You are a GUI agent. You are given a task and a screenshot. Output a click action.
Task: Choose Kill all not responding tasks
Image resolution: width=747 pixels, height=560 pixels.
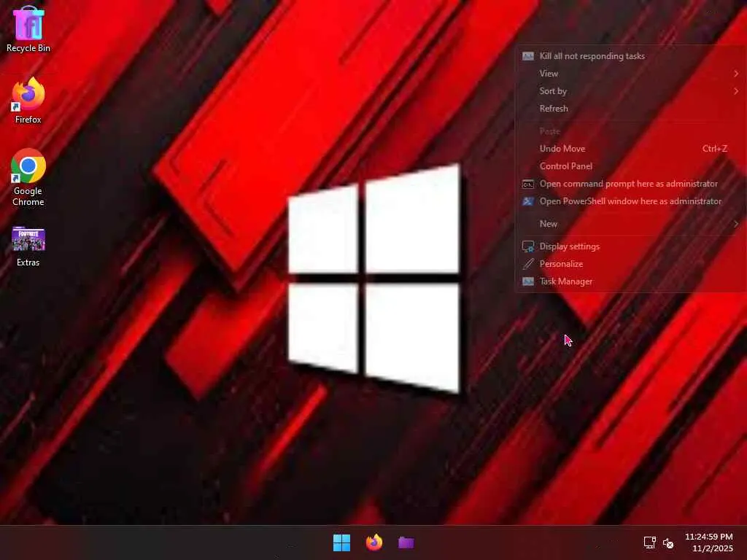[630, 56]
